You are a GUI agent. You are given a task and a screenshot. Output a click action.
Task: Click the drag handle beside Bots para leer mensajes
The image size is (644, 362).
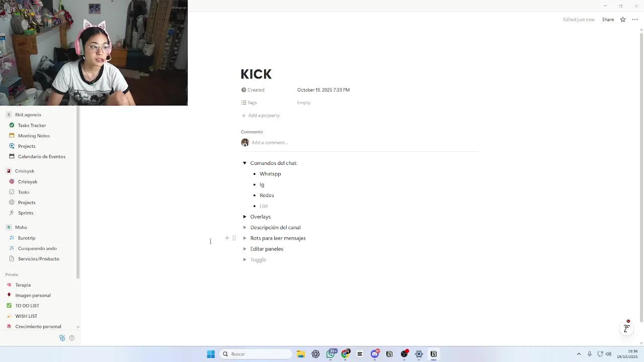pyautogui.click(x=234, y=238)
